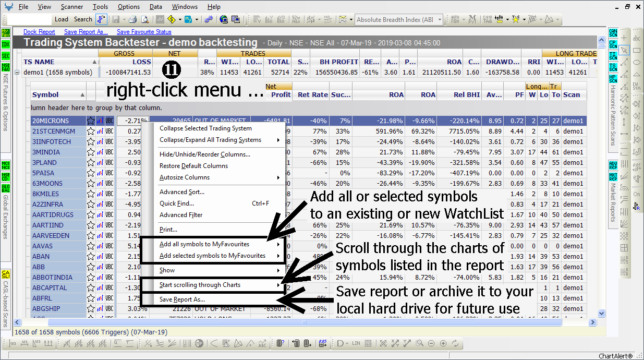644x360 pixels.
Task: Click the TI SCN sidebar icon
Action: [613, 55]
